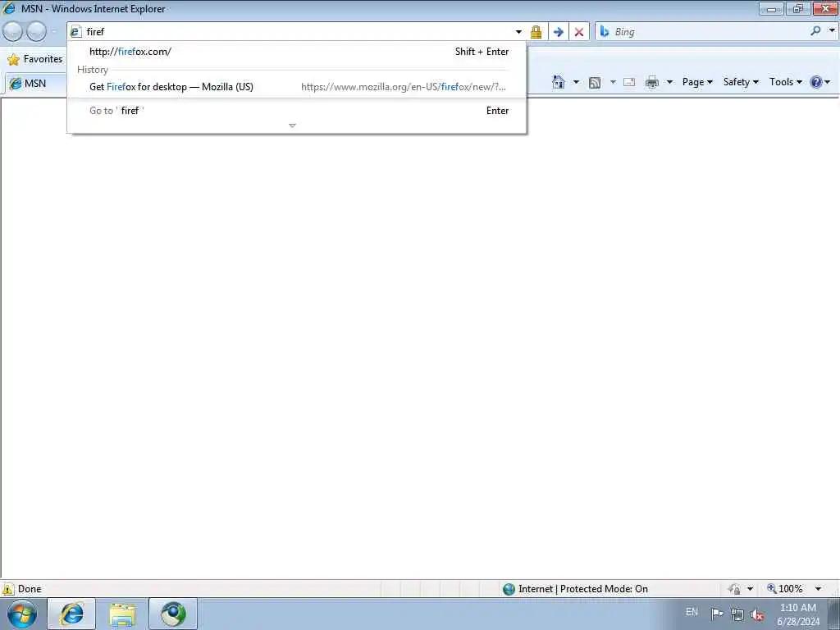Open the Home button dropdown arrow
The width and height of the screenshot is (840, 630).
tap(576, 83)
